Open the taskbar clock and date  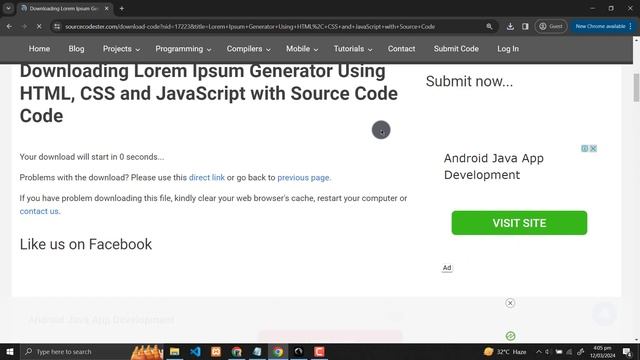[602, 352]
